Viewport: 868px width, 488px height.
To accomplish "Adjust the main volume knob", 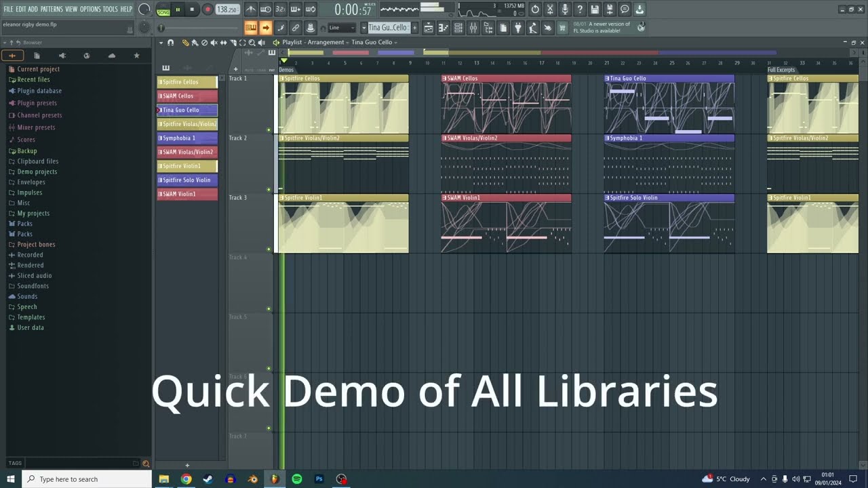I will tap(144, 9).
